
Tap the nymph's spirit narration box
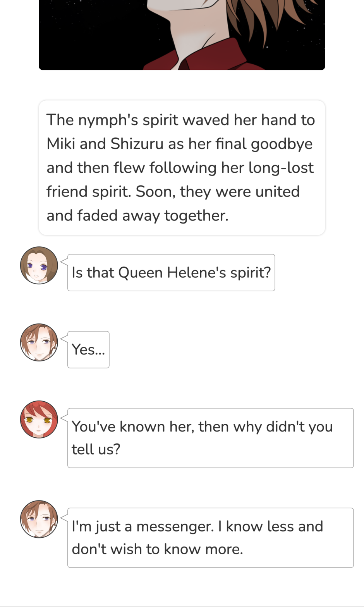coord(182,168)
